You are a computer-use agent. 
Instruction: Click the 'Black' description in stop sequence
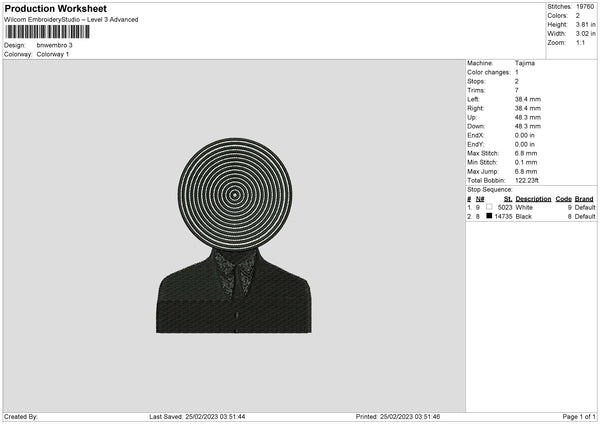pos(523,217)
